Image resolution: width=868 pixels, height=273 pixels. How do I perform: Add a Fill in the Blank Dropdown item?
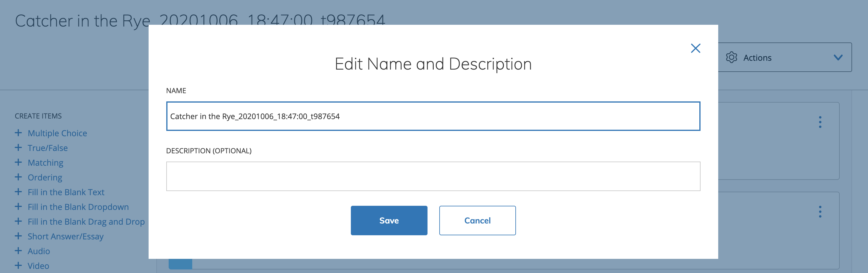point(78,207)
